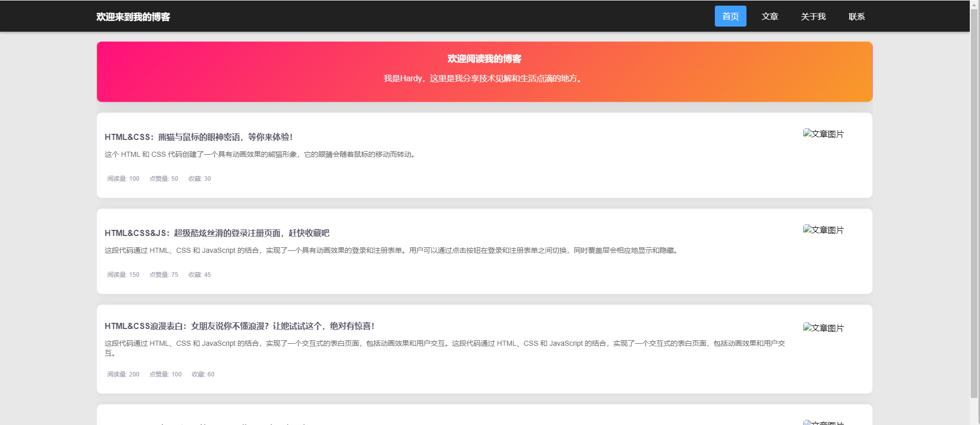
Task: Click 点赞量: 50 on the 熊猫 article
Action: (x=164, y=179)
